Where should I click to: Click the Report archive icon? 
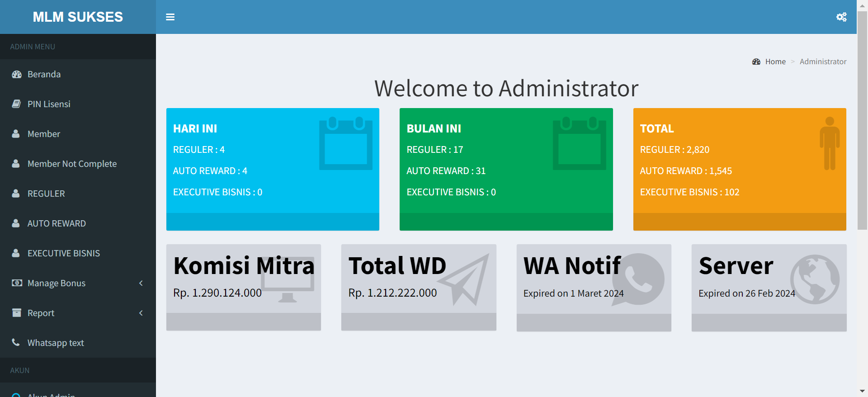[17, 313]
